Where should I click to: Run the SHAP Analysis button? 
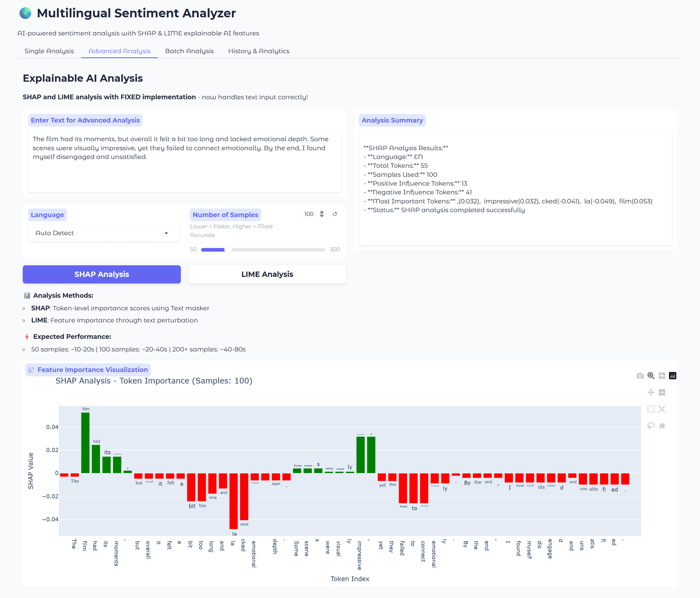(x=102, y=274)
